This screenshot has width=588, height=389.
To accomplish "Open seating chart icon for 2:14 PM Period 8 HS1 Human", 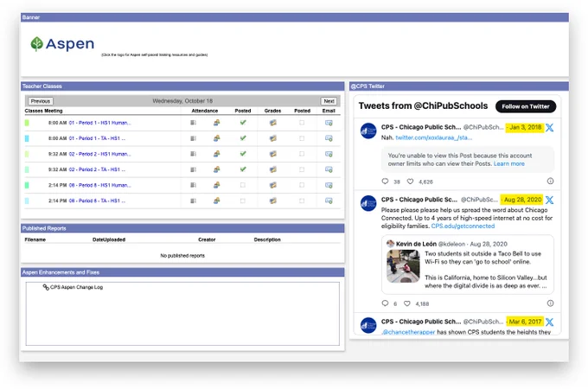I will (x=217, y=185).
